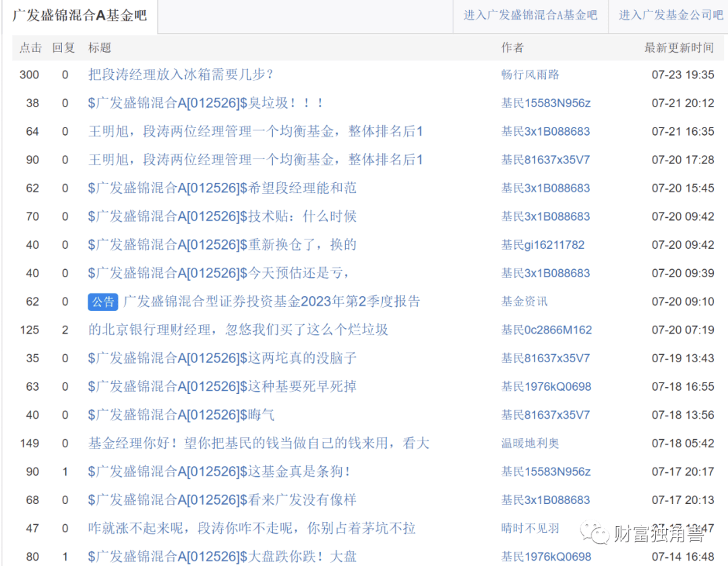View author 基民15583N956z on 07-21 20:12 row
This screenshot has width=728, height=566.
546,103
